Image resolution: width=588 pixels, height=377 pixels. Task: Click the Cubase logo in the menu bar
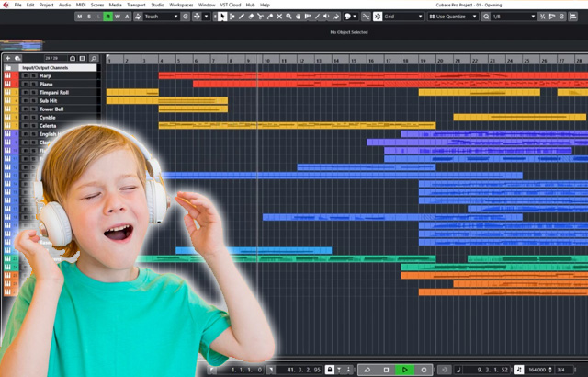[x=6, y=5]
